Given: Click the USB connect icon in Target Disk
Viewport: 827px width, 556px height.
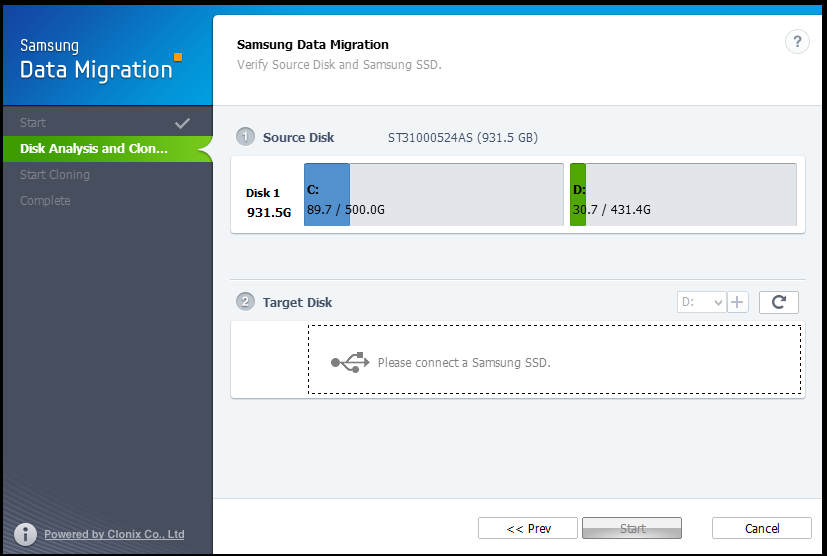Looking at the screenshot, I should pyautogui.click(x=350, y=362).
